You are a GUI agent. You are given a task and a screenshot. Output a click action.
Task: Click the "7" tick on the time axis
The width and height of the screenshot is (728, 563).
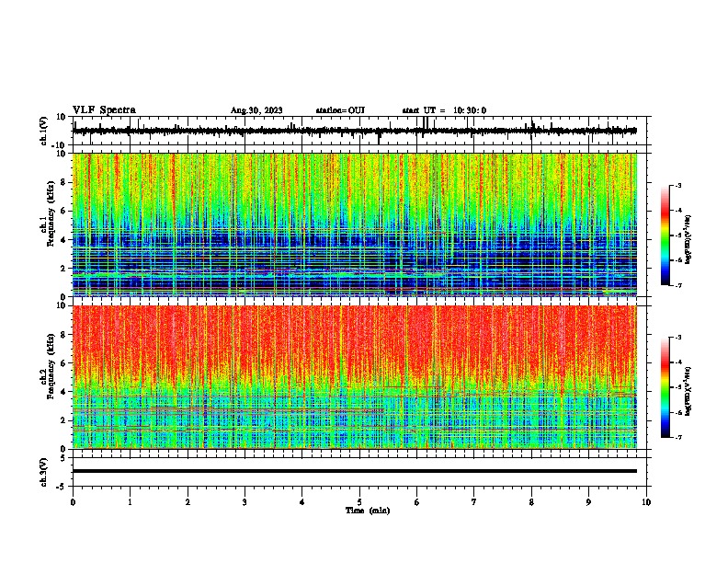[474, 502]
